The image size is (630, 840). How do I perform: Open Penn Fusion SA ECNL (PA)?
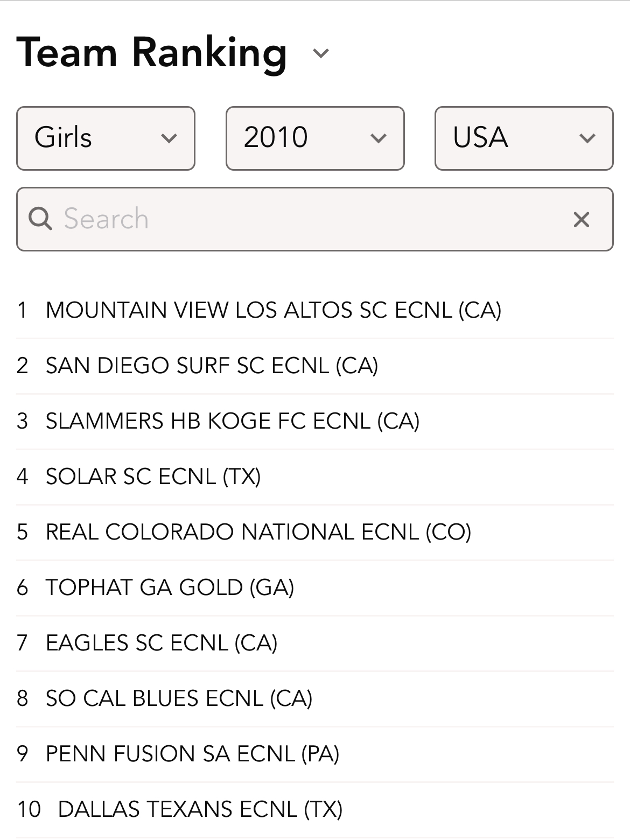click(x=192, y=754)
